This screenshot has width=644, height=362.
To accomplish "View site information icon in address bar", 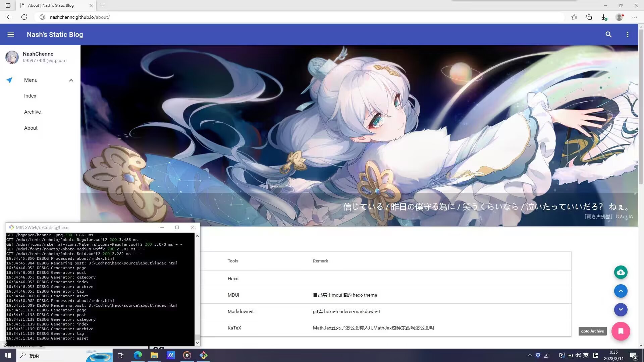I will pos(42,17).
